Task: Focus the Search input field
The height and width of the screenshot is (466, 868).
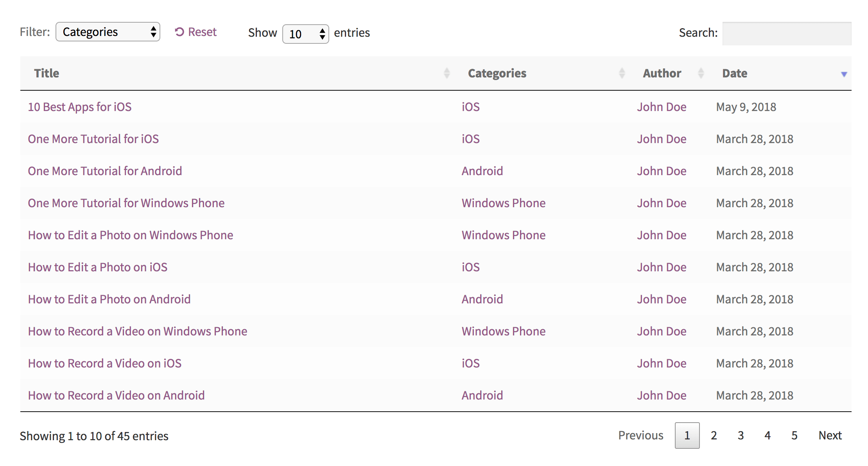Action: coord(786,34)
